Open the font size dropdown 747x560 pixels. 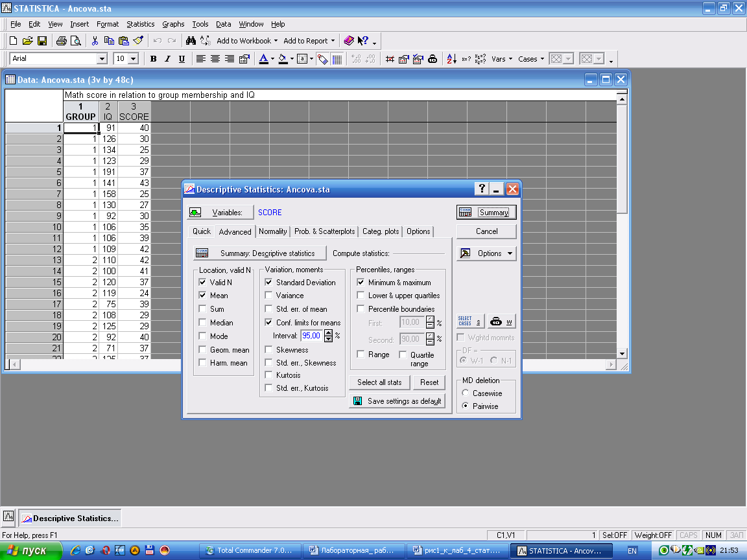click(134, 59)
